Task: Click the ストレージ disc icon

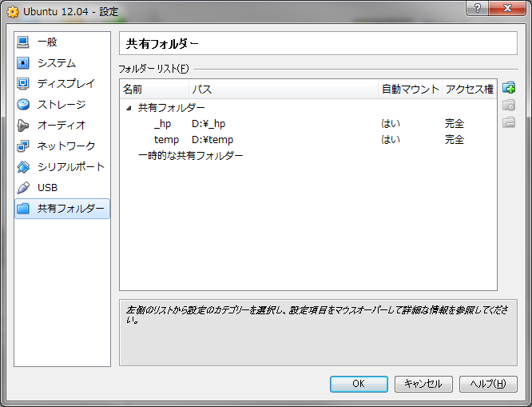Action: pos(23,104)
